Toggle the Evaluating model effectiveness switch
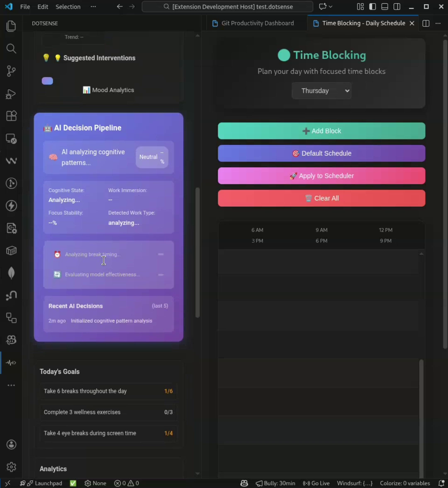Screen dimensions: 448x488 161,274
